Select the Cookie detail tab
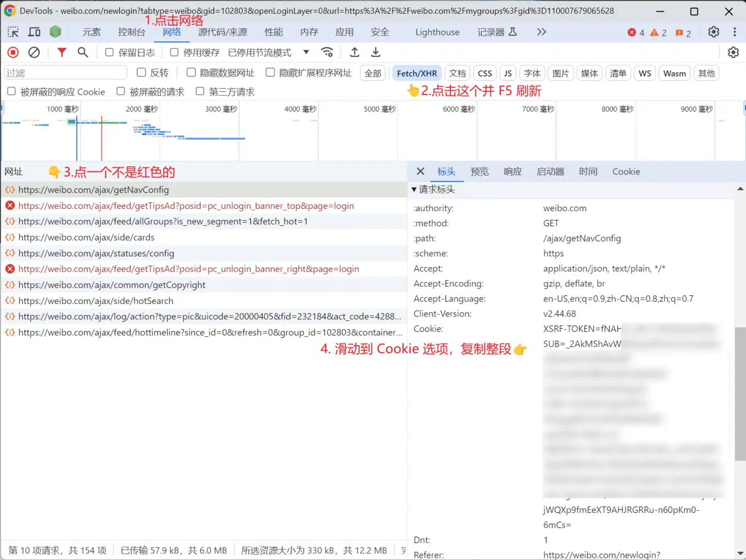 pyautogui.click(x=626, y=172)
